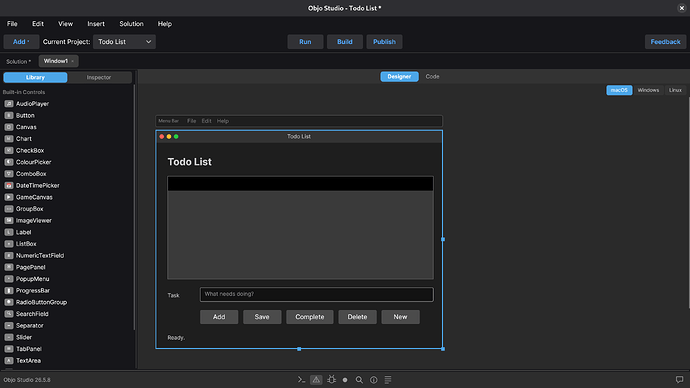
Task: Open the Insert menu
Action: pos(96,24)
